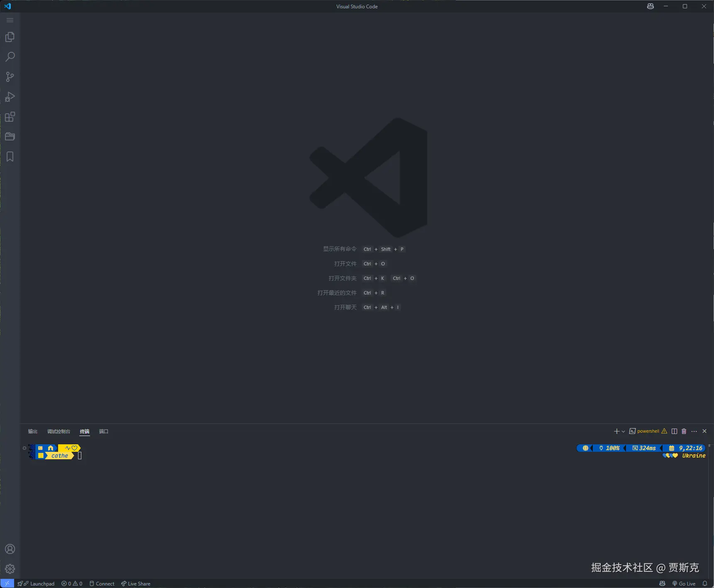The width and height of the screenshot is (714, 588).
Task: Open terminal panel more actions ellipsis
Action: [x=694, y=431]
